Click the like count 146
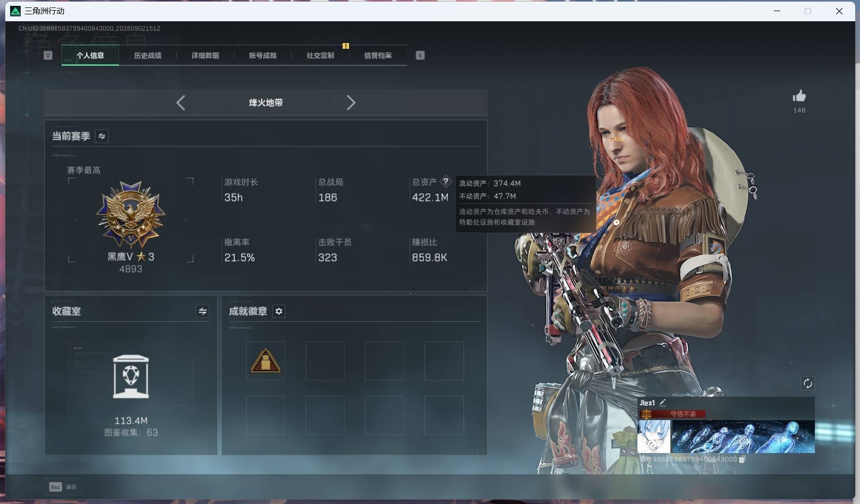860x504 pixels. click(799, 110)
